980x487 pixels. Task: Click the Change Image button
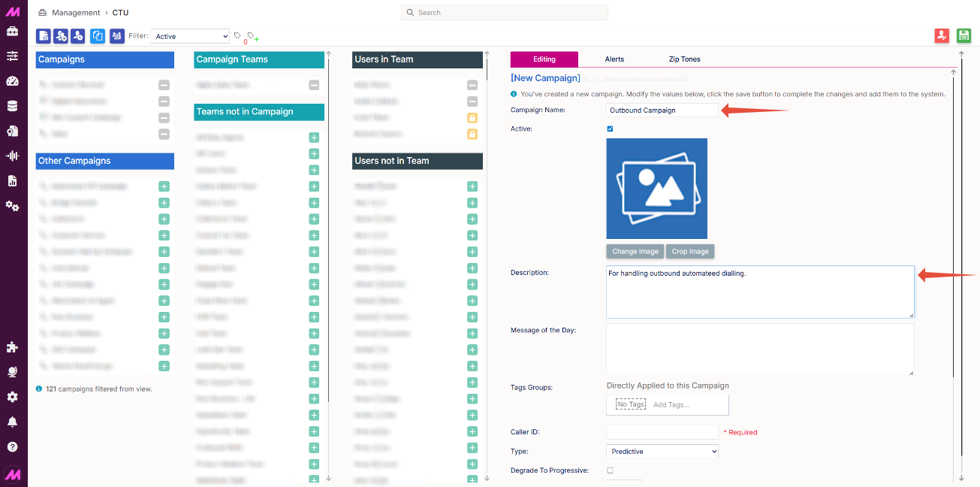635,252
